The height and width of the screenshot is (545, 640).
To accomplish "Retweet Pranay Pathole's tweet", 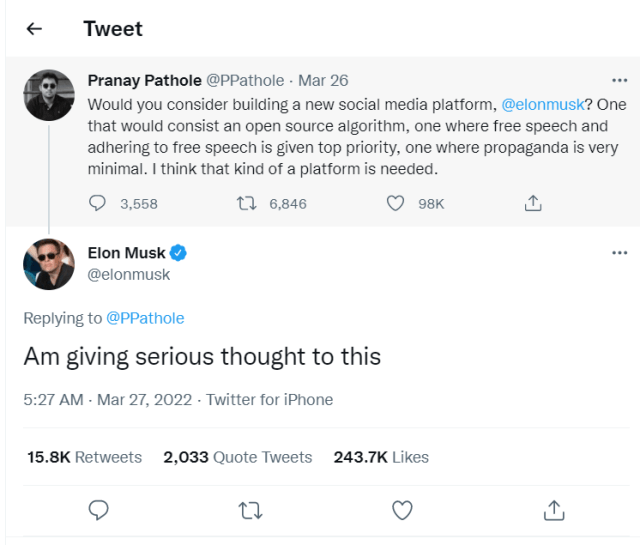I will pos(244,203).
